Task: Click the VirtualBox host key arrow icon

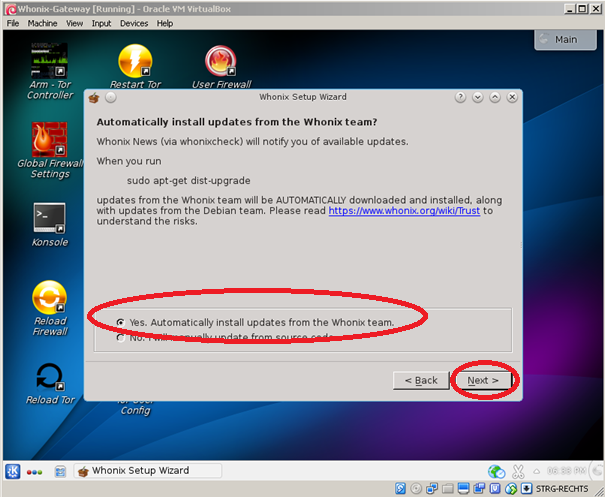Action: tap(526, 488)
